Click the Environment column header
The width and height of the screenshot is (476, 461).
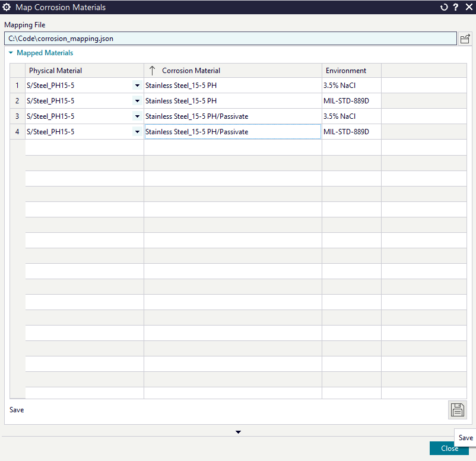[351, 71]
